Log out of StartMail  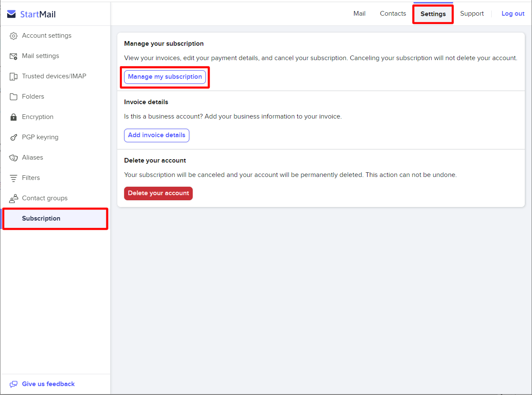tap(513, 14)
